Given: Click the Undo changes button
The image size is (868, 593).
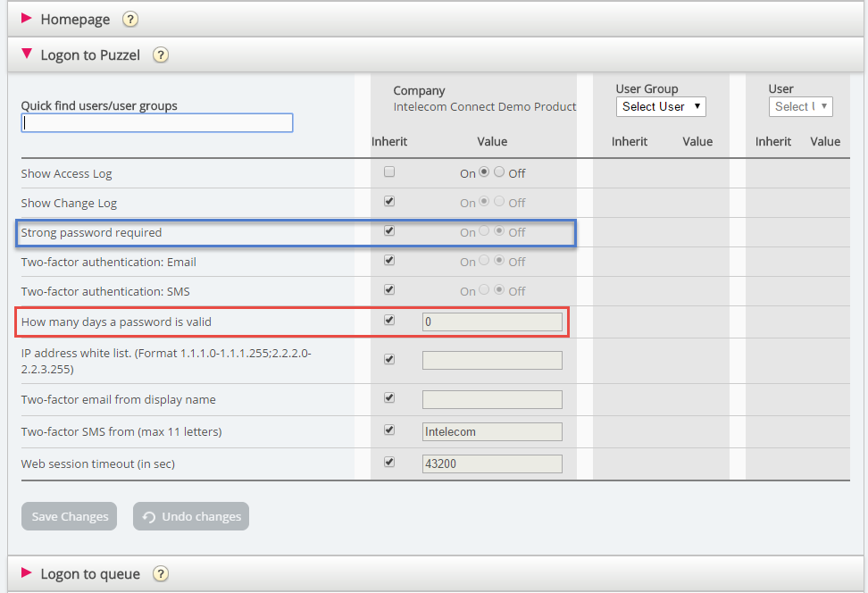Looking at the screenshot, I should (191, 516).
